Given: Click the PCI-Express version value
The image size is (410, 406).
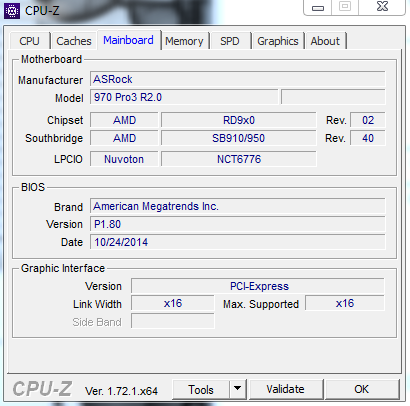Looking at the screenshot, I should [258, 286].
